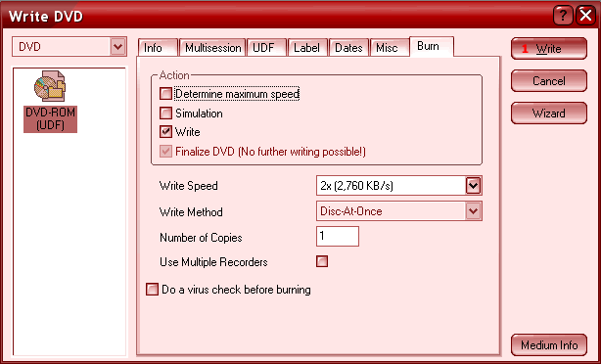The image size is (601, 364).
Task: Open the Dates tab
Action: point(349,48)
